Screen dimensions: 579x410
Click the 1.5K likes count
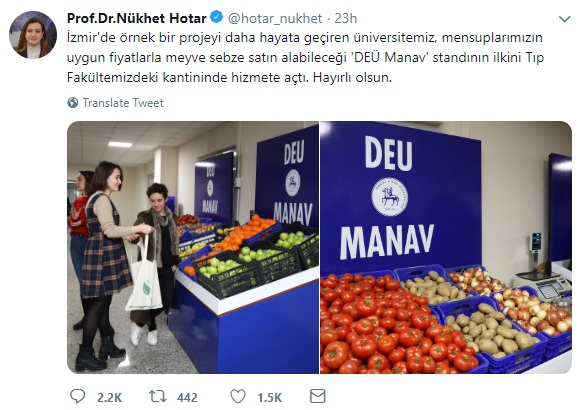point(270,397)
